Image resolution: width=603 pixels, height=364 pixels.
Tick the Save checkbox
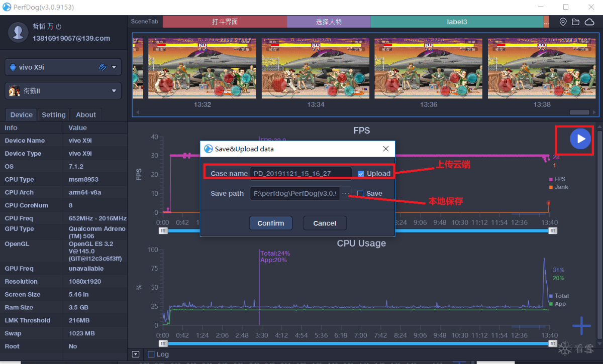click(x=360, y=193)
